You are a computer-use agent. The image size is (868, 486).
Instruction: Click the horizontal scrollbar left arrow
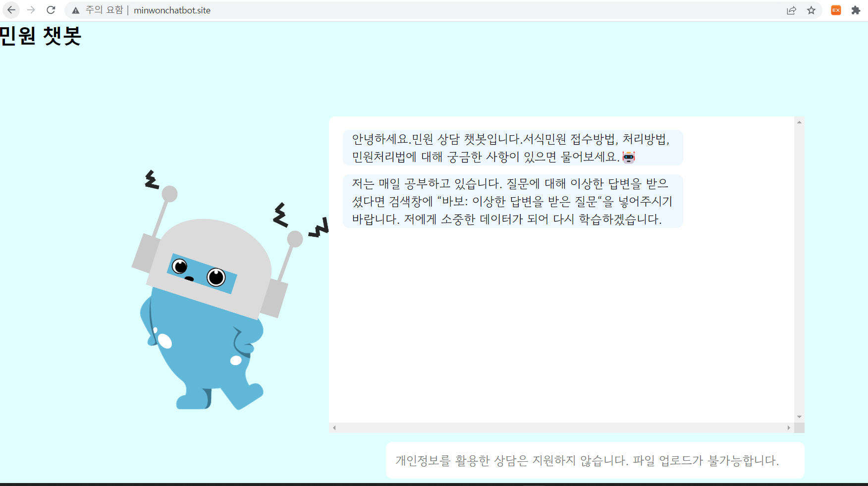pyautogui.click(x=334, y=427)
